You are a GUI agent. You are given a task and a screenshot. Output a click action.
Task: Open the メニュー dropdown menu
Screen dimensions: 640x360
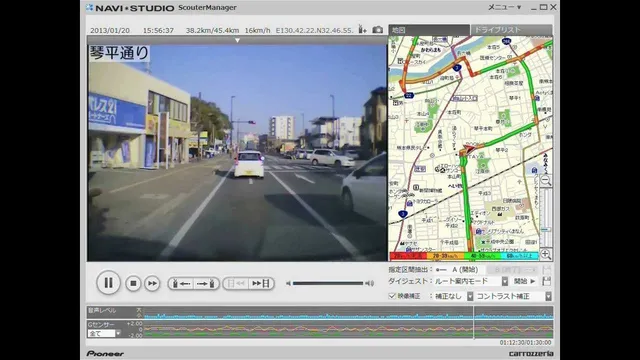click(x=504, y=7)
